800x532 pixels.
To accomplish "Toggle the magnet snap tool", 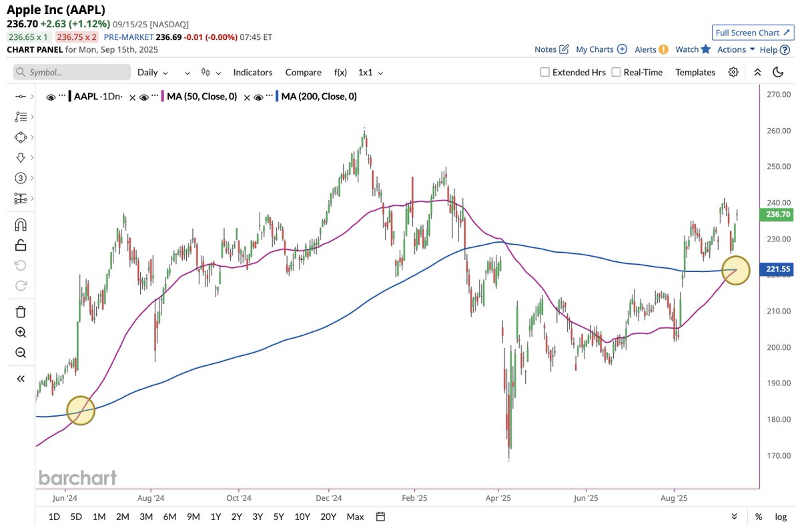I will pos(21,225).
